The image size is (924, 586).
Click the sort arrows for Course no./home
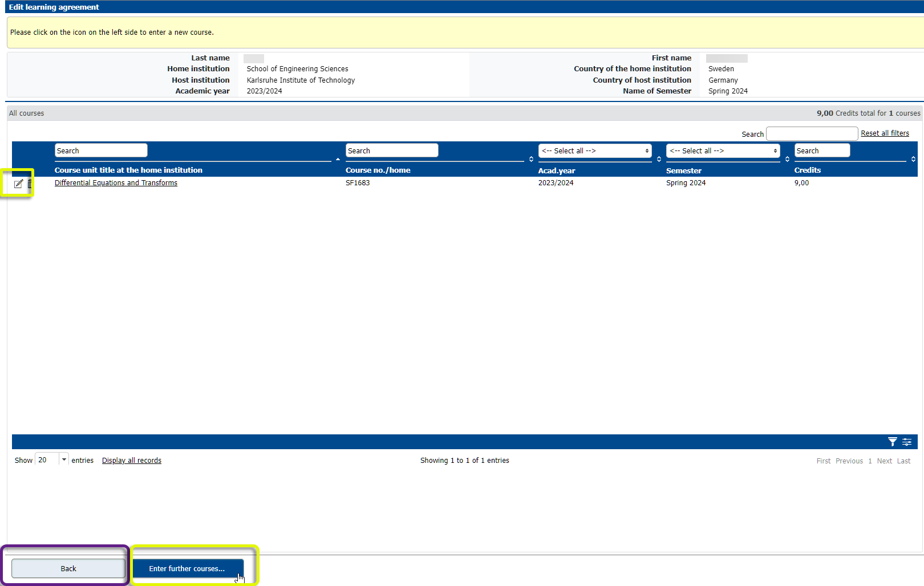pos(531,159)
